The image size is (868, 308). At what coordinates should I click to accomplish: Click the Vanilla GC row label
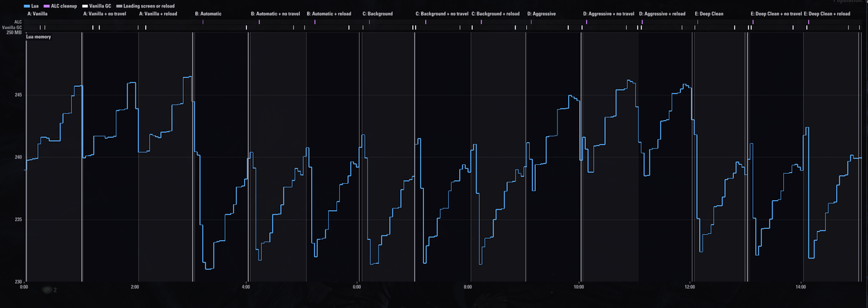pyautogui.click(x=13, y=27)
